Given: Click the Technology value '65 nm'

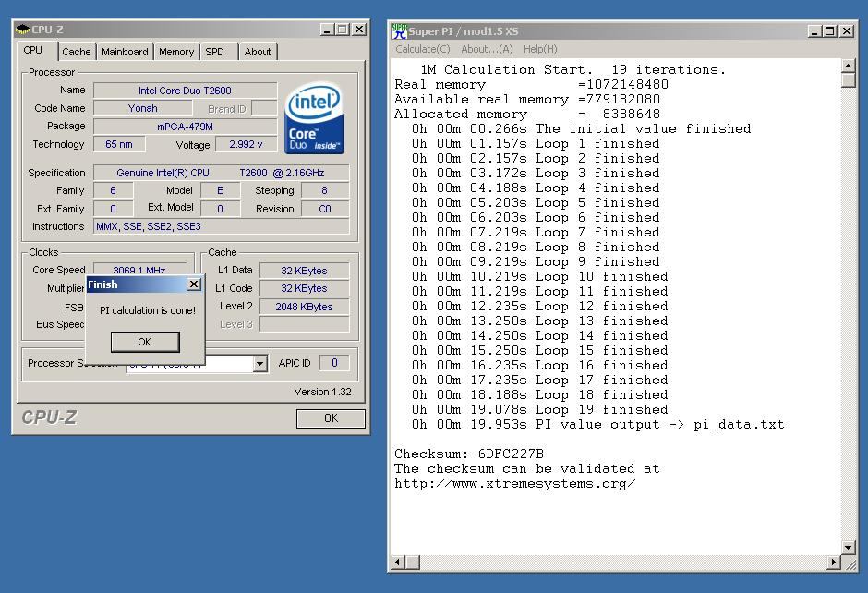Looking at the screenshot, I should coord(119,144).
